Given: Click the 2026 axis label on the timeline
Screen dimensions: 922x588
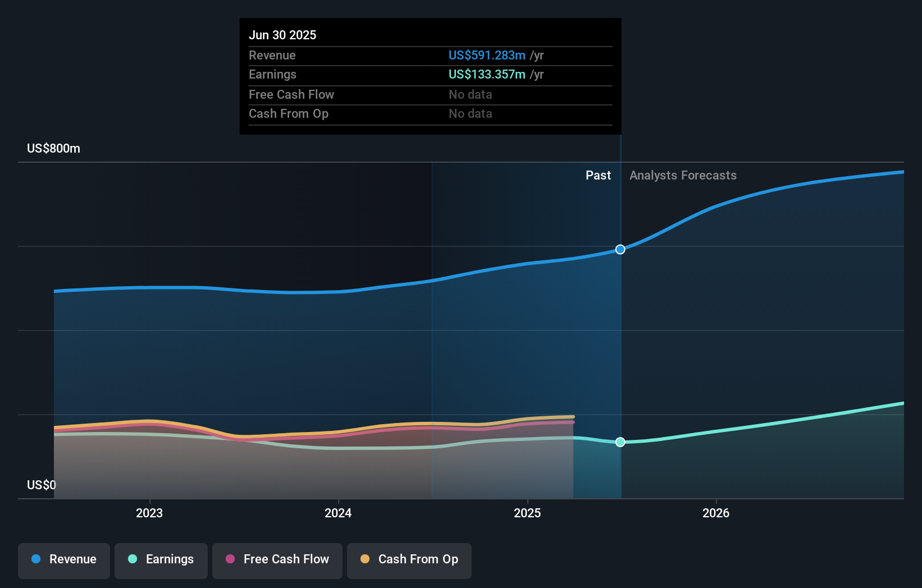Looking at the screenshot, I should (x=716, y=513).
